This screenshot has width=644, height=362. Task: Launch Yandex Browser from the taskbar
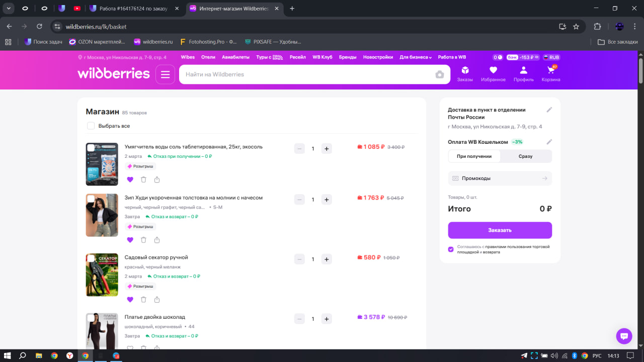click(69, 355)
